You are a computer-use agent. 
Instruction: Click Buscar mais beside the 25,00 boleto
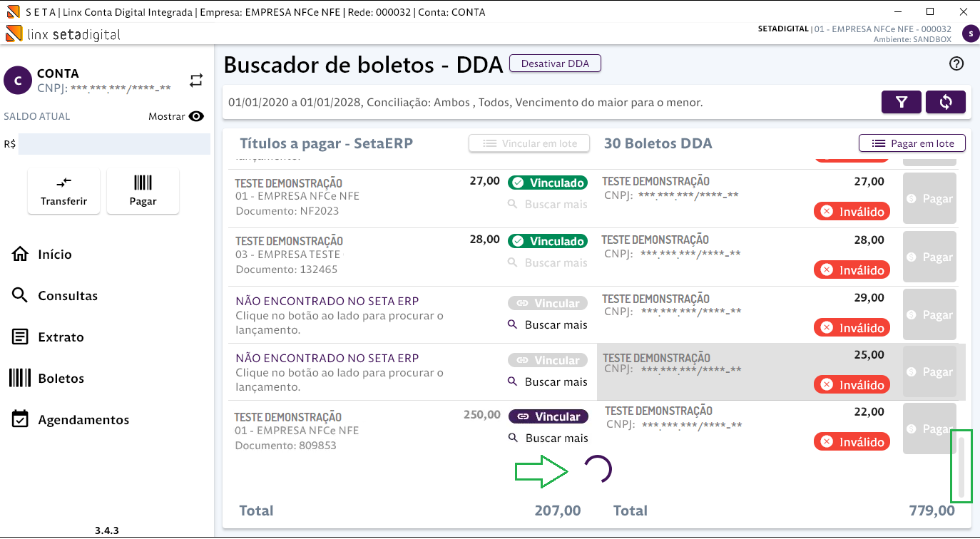point(548,382)
